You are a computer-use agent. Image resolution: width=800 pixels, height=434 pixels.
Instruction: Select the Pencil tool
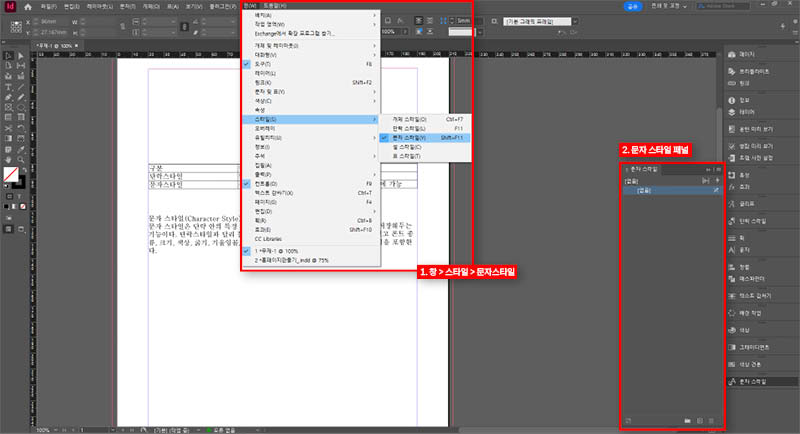pyautogui.click(x=21, y=97)
